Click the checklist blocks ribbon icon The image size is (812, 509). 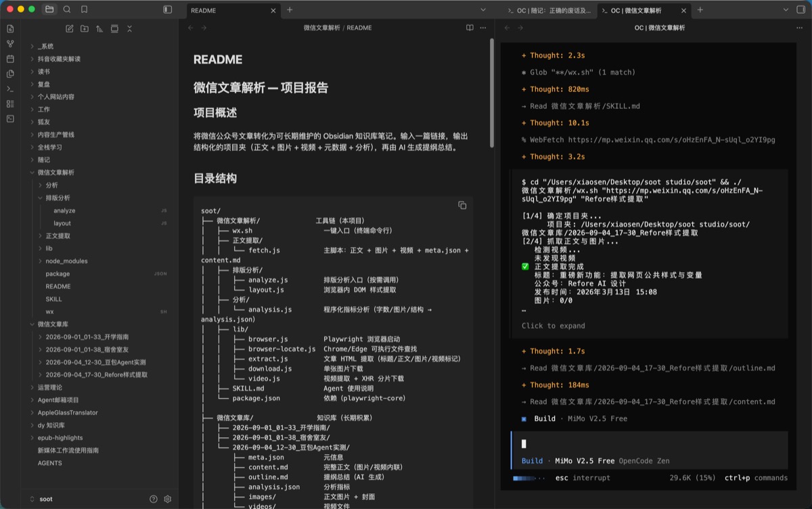(x=10, y=104)
